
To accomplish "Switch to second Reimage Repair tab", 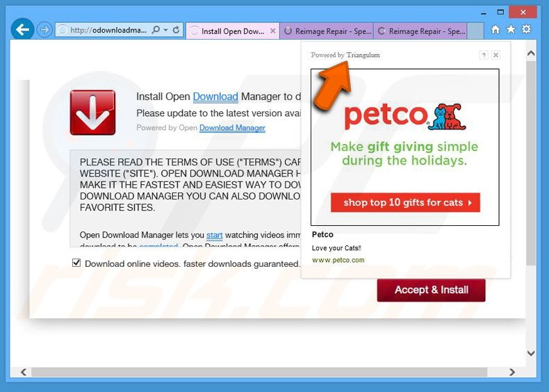I will 420,31.
